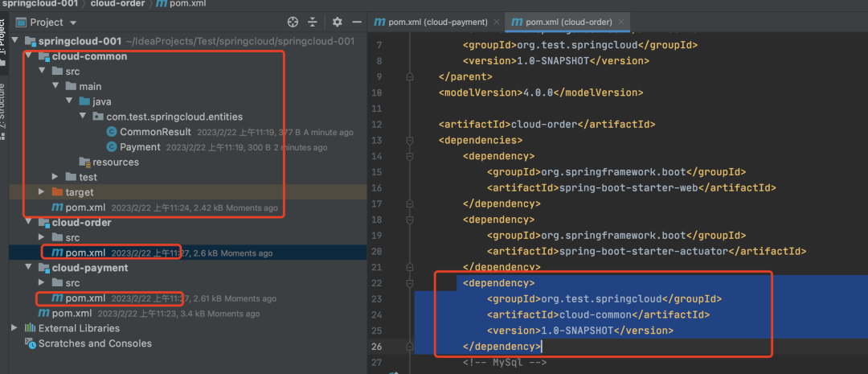Image resolution: width=868 pixels, height=374 pixels.
Task: Click the External Libraries icon
Action: 30,328
